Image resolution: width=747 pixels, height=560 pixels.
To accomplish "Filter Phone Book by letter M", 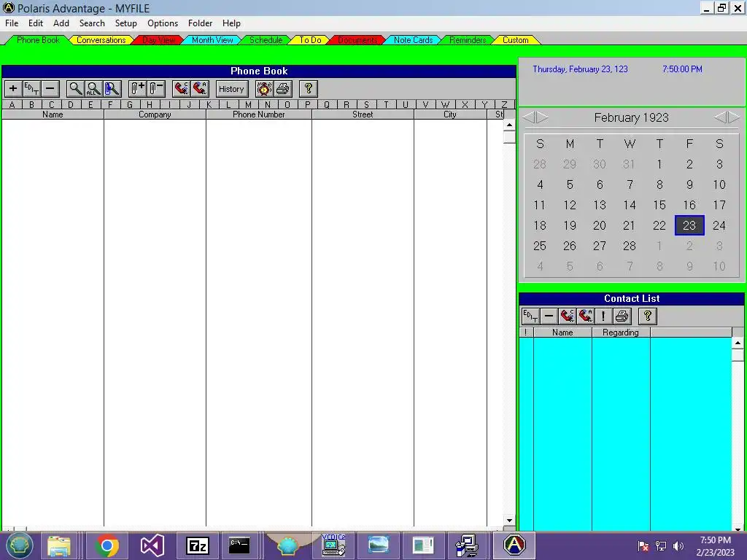I will pyautogui.click(x=248, y=105).
